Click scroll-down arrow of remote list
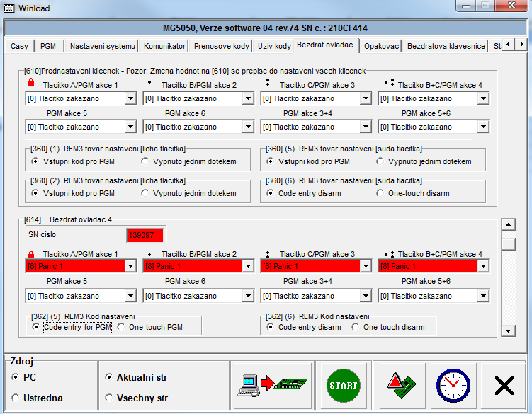This screenshot has height=414, width=532. coord(507,330)
